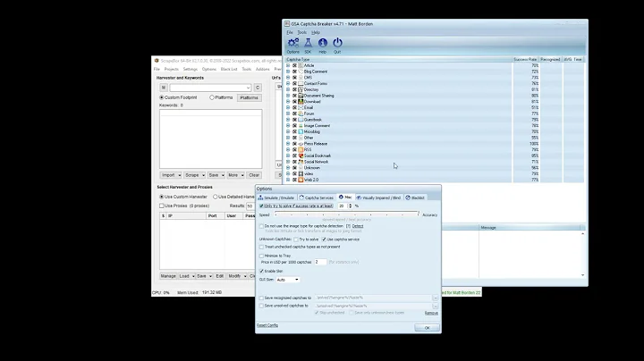Switch to the Captcha Services tab
Screen dimensions: 644x361
[317, 197]
